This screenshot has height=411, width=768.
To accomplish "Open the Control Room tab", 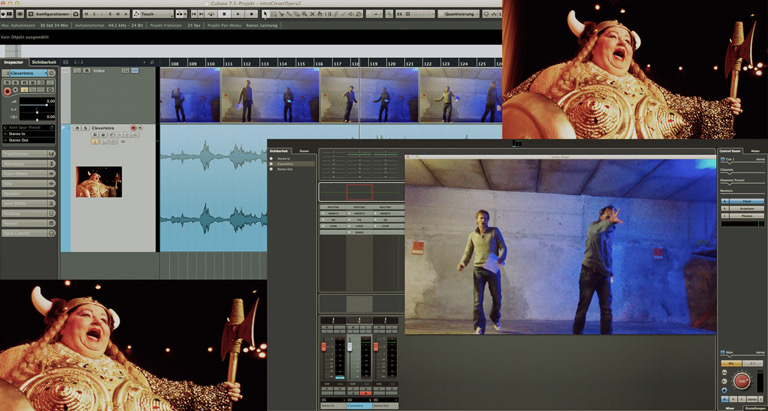I will [x=730, y=151].
